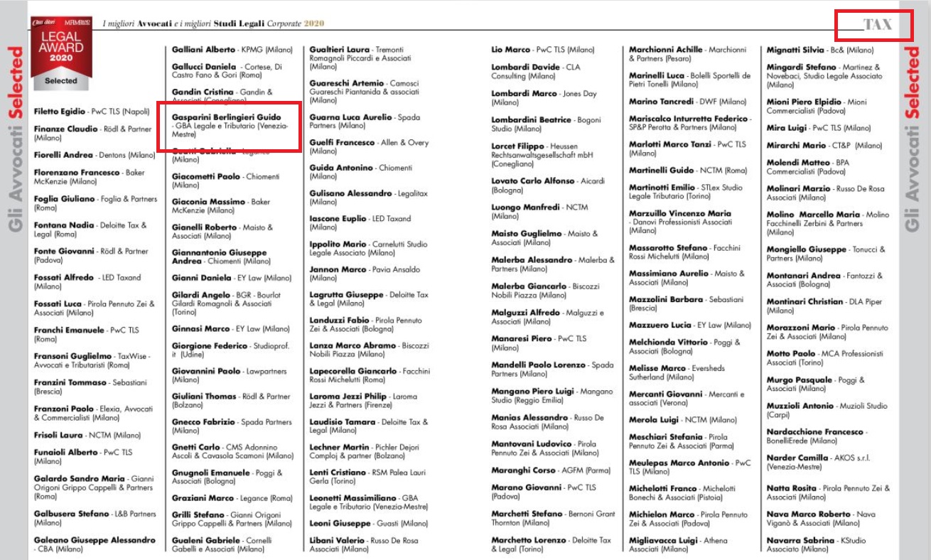Select Franzini Tommaso - Sebastiani entry
This screenshot has width=931, height=560.
(x=90, y=387)
